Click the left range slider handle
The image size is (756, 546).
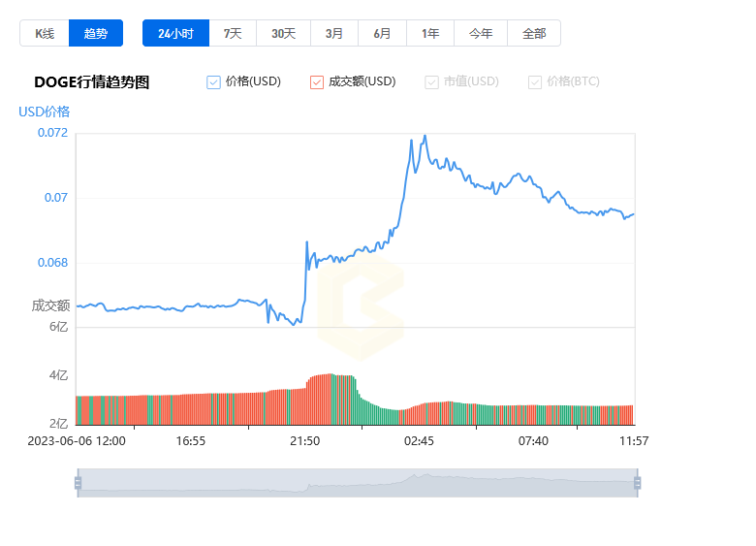click(x=78, y=482)
